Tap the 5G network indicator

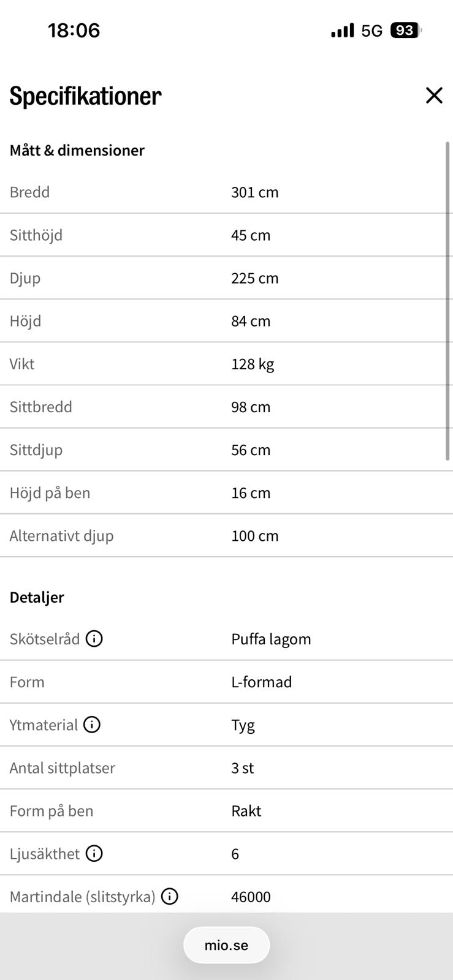[x=372, y=31]
